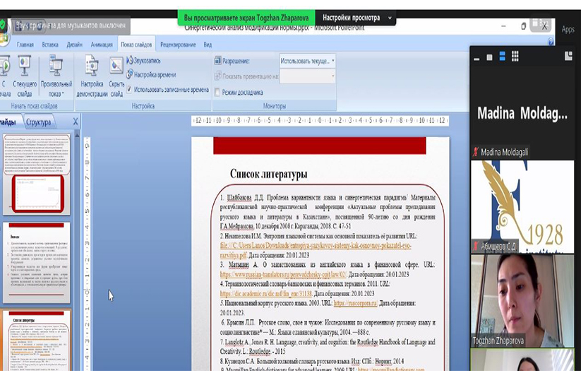This screenshot has height=371, width=588.
Task: Open the Анимация ribbon tab
Action: click(x=102, y=45)
